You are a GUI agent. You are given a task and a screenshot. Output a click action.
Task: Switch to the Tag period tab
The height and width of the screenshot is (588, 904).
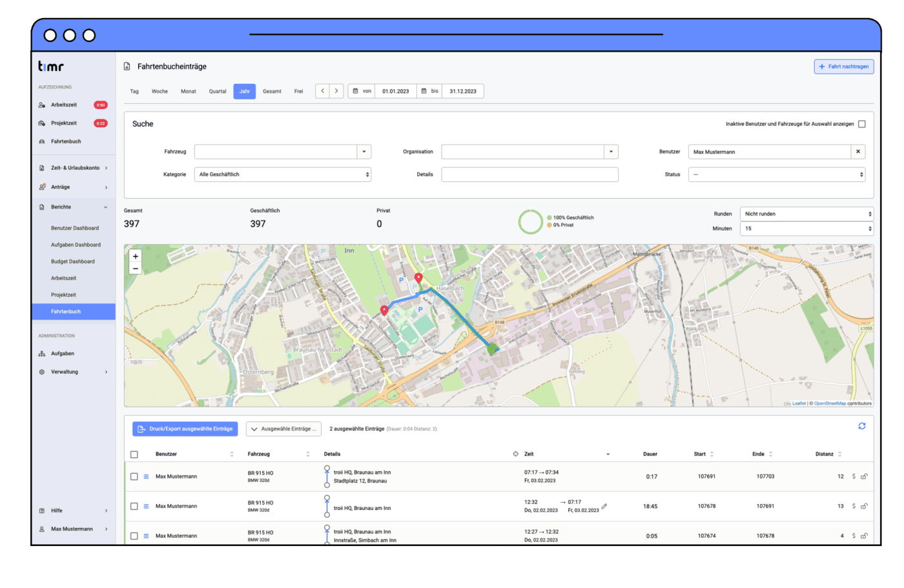[134, 91]
